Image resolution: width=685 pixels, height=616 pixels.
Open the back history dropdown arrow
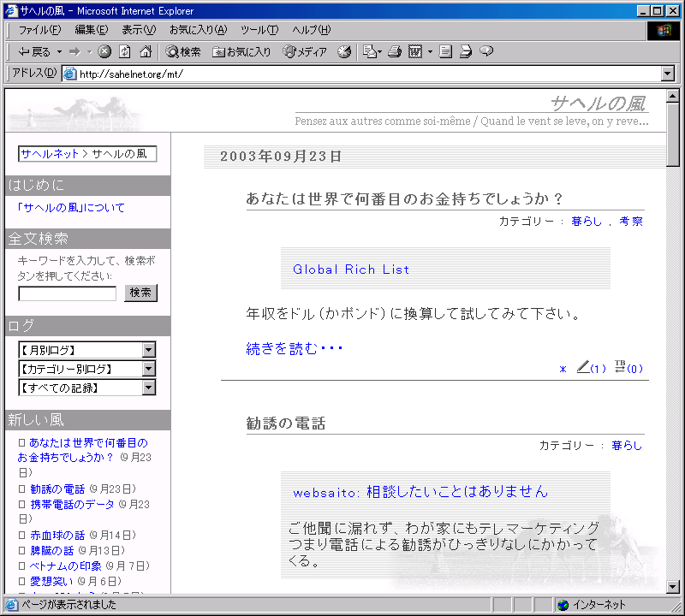tap(59, 52)
